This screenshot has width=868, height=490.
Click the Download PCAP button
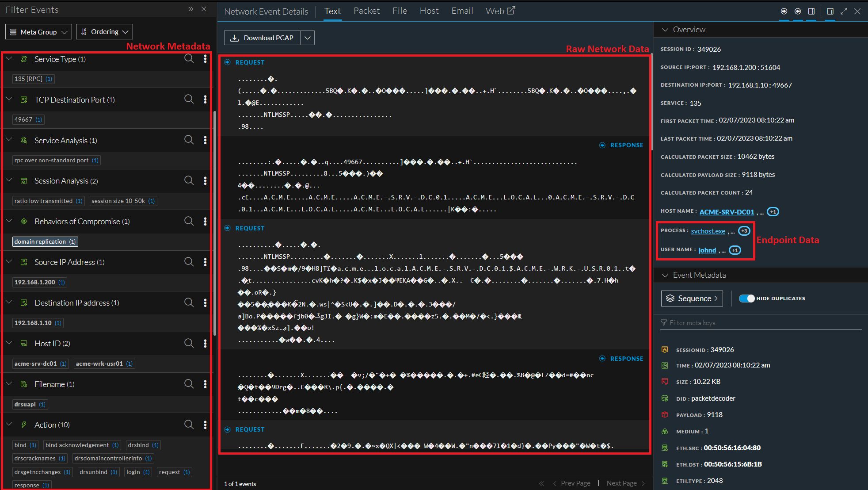[262, 38]
